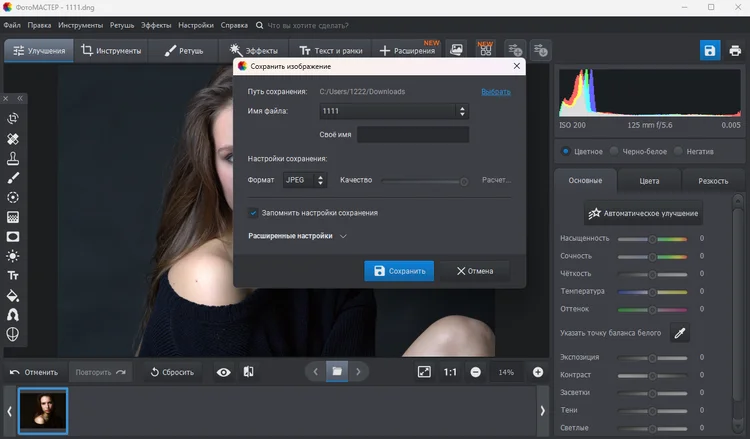Zoom in with plus button
Image resolution: width=750 pixels, height=439 pixels.
coord(538,372)
